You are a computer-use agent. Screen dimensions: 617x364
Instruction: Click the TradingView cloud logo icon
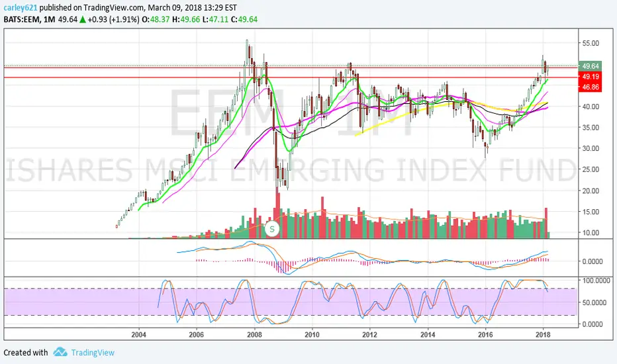60,352
